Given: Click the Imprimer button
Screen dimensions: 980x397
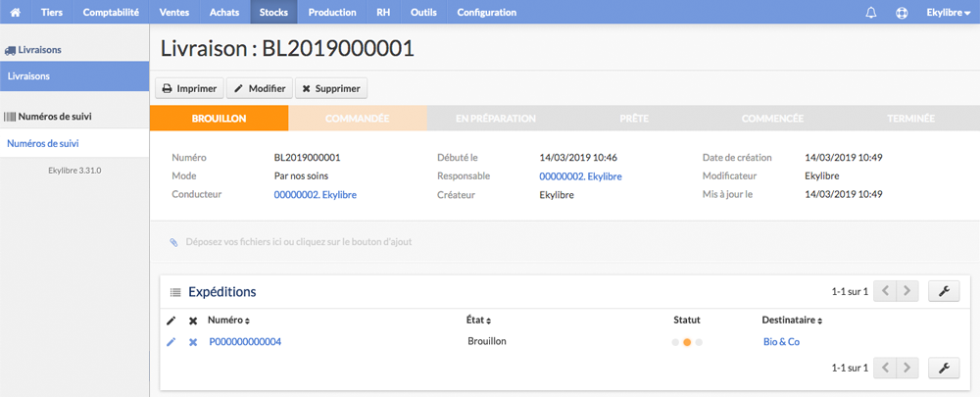Looking at the screenshot, I should click(189, 89).
